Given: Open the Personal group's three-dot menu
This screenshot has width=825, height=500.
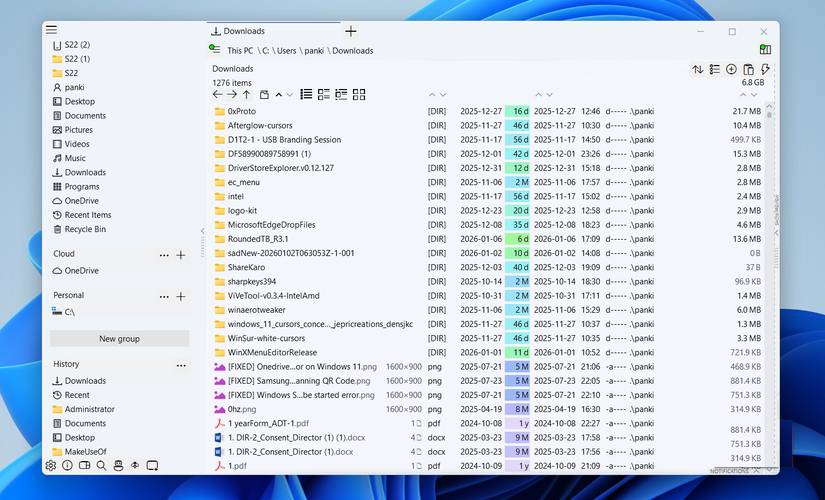Looking at the screenshot, I should 164,297.
